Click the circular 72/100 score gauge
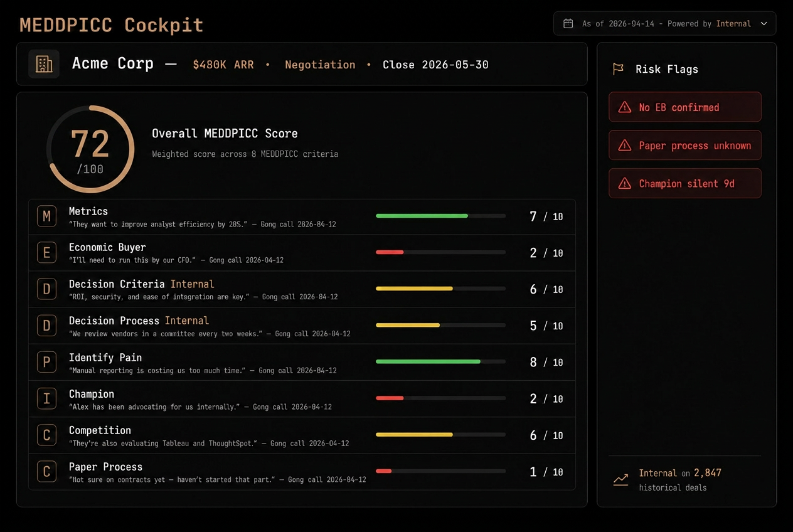Viewport: 793px width, 532px height. click(90, 149)
